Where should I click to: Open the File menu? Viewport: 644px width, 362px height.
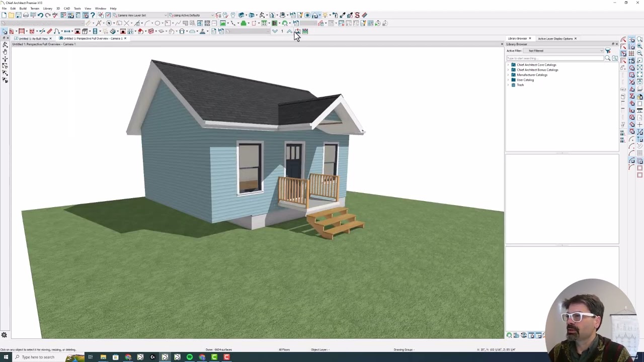tap(4, 9)
